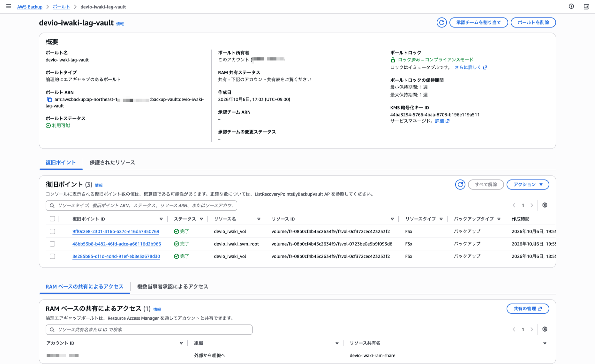The width and height of the screenshot is (595, 364).
Task: Check the row for recovery point 9ff0c2e8
Action: [52, 231]
